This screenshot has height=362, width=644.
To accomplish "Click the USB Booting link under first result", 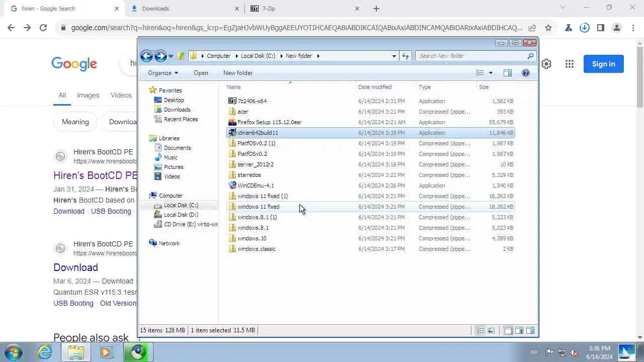I will point(111,211).
